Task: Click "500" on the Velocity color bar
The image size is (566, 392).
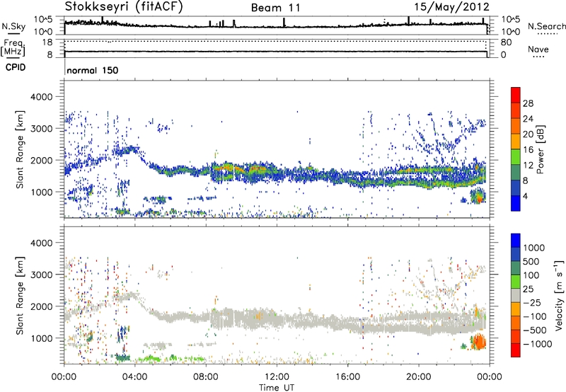Action: (x=531, y=261)
